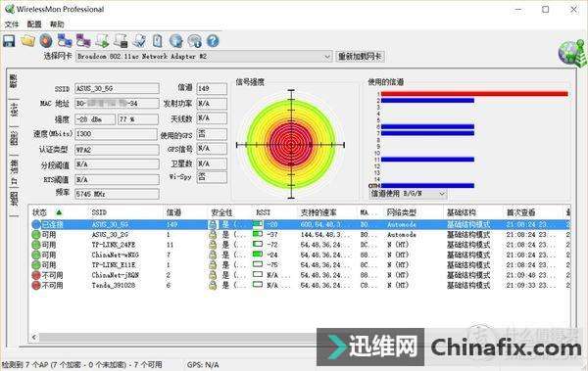588x371 pixels.
Task: Click the blue question mark help icon
Action: coord(213,40)
